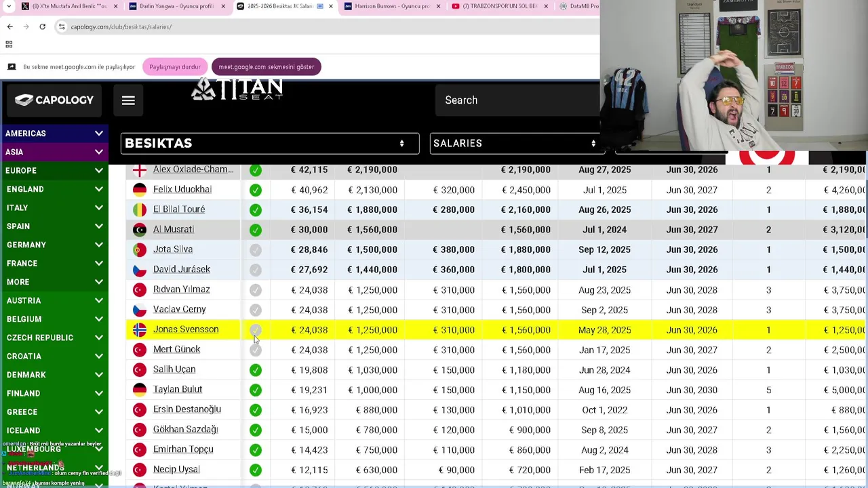This screenshot has height=488, width=868.
Task: Click Turkey flag beside Mert Günok
Action: point(140,350)
